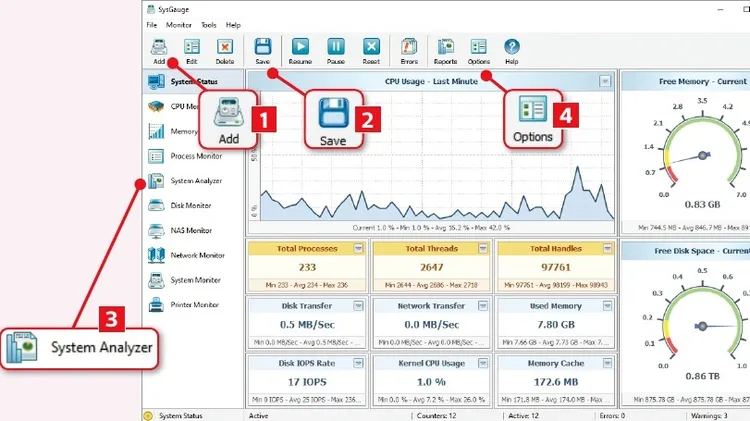The width and height of the screenshot is (750, 421).
Task: Open the Memory Monitor sidebar icon
Action: (156, 131)
